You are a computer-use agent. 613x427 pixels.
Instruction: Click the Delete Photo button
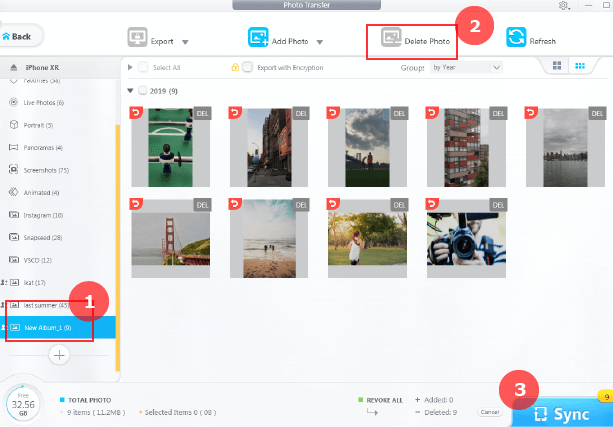[x=416, y=38]
